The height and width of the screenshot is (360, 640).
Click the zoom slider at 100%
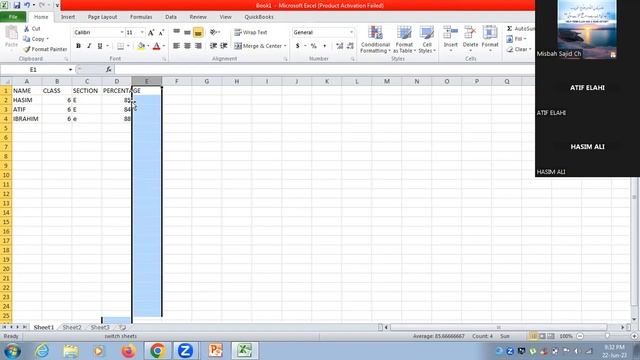pos(607,336)
